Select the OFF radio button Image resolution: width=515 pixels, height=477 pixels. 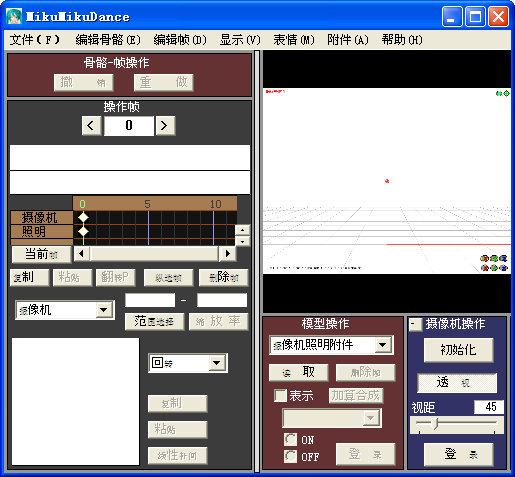pos(290,456)
